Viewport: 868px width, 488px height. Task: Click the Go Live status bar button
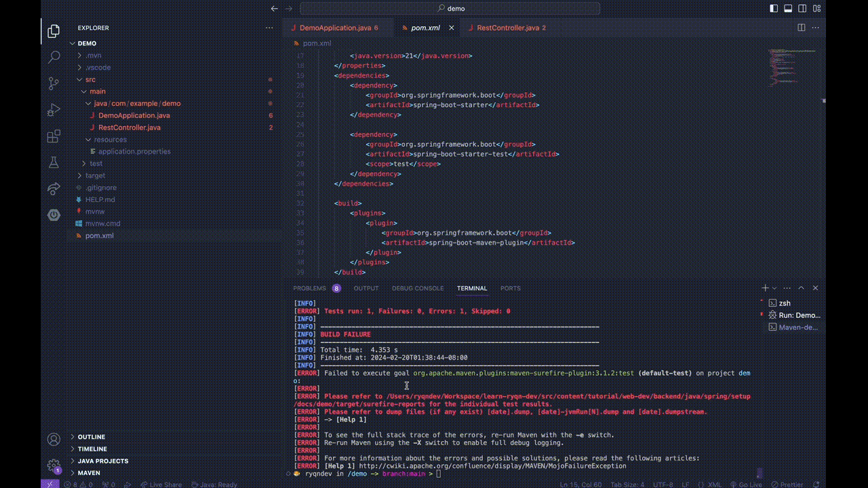coord(746,484)
